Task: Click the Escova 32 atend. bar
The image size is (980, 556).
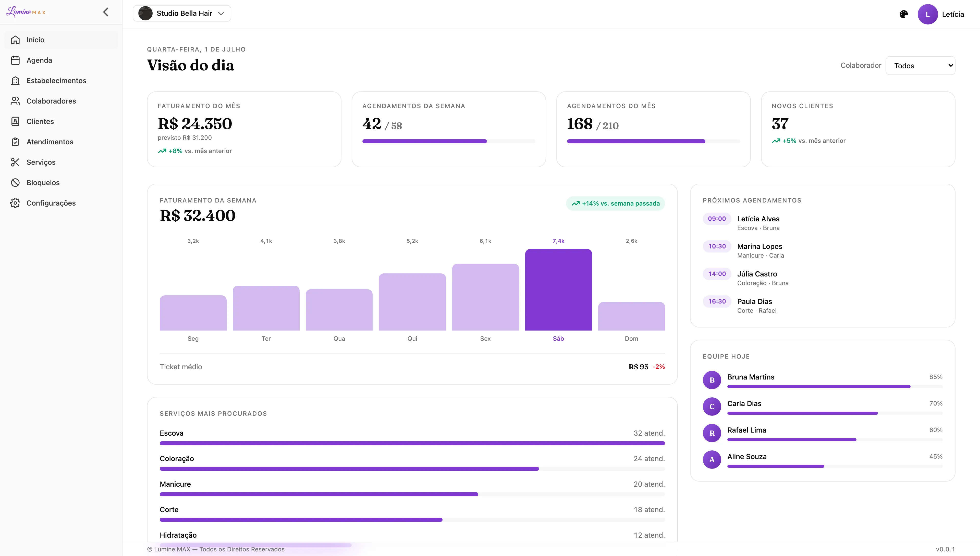Action: (412, 443)
